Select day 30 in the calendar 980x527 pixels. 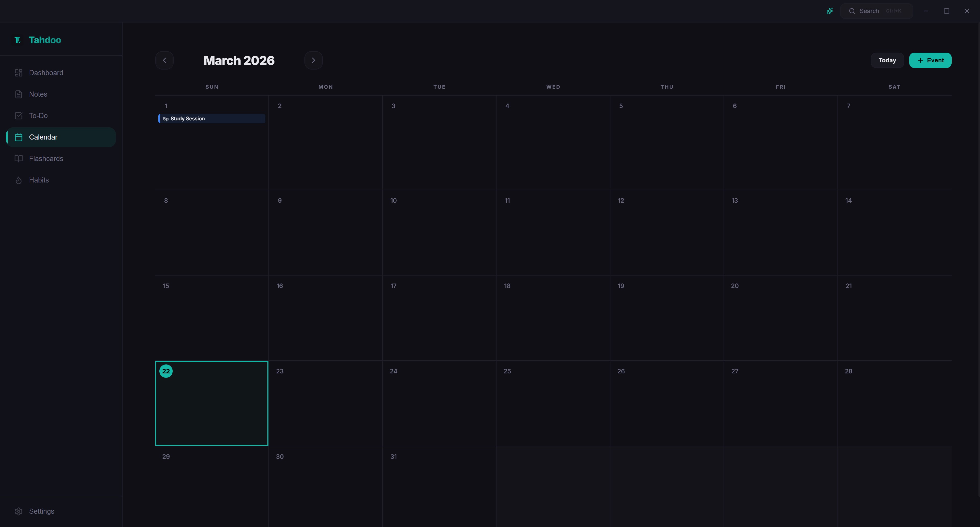point(325,486)
